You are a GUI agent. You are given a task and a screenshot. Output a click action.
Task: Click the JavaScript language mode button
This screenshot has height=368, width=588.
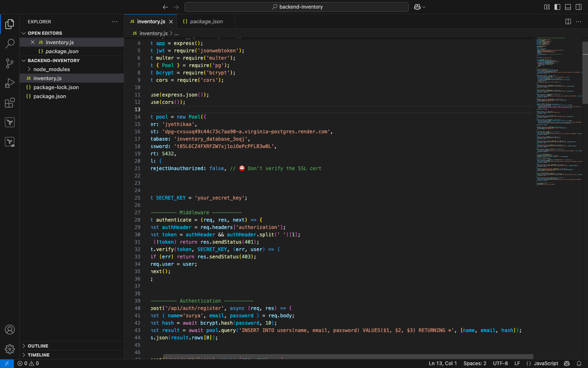pyautogui.click(x=546, y=364)
